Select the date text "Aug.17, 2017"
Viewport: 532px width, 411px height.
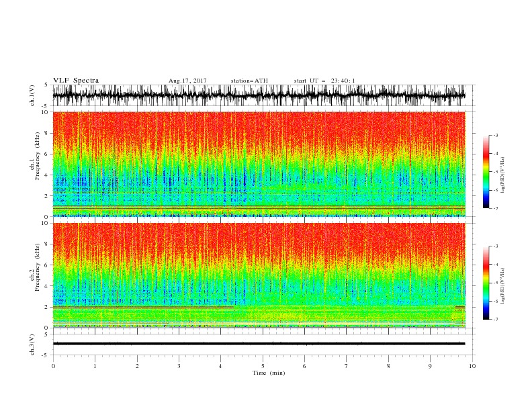187,81
